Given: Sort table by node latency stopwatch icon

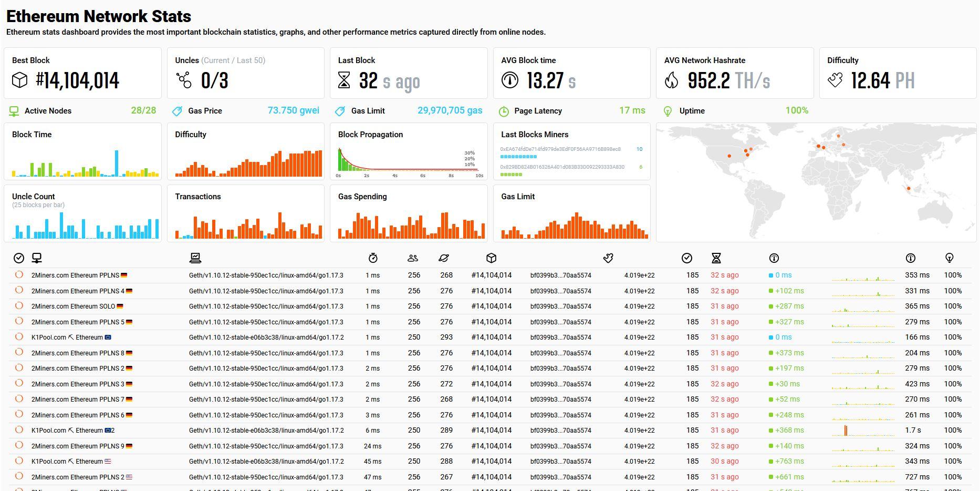Looking at the screenshot, I should pyautogui.click(x=373, y=258).
